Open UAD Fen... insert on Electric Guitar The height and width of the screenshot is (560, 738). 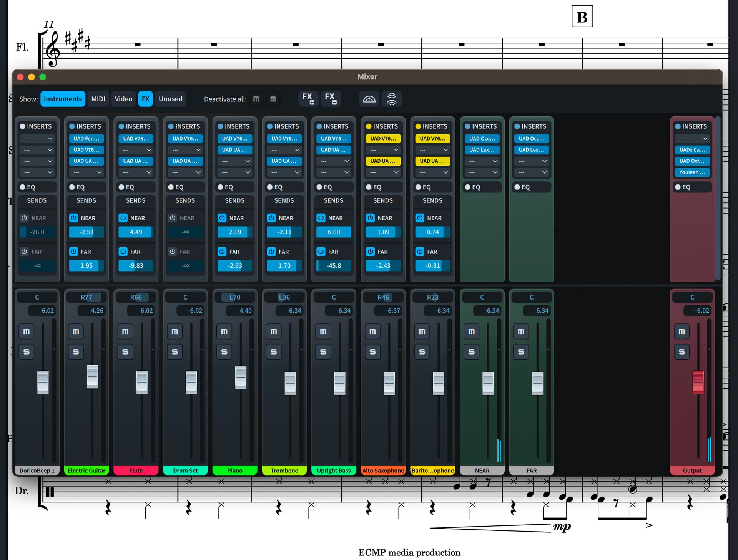coord(86,139)
